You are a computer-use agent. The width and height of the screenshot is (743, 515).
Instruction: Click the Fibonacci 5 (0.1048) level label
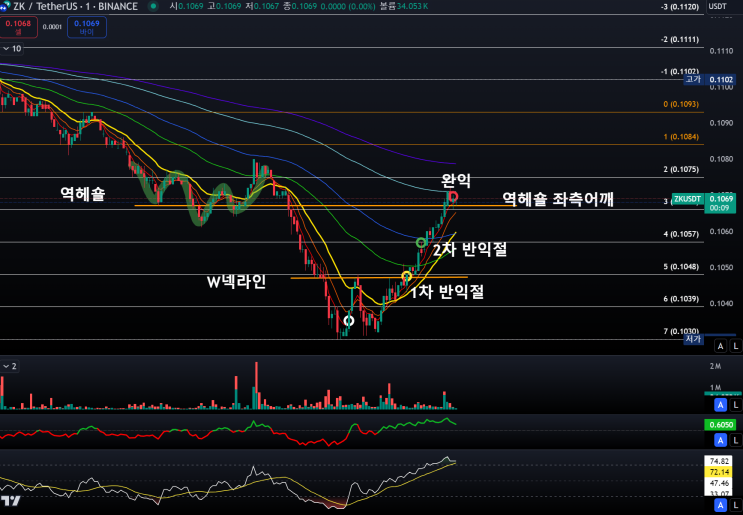pos(681,266)
